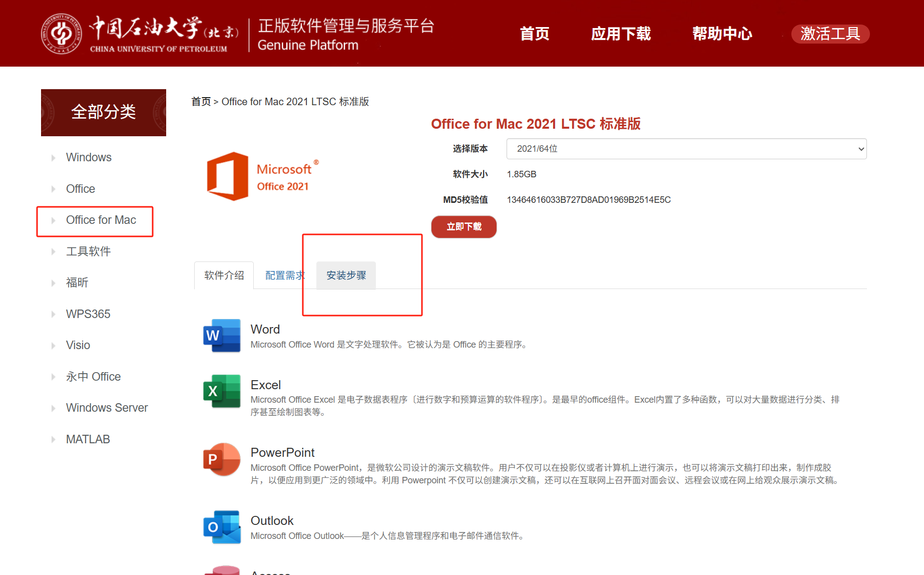The height and width of the screenshot is (575, 924).
Task: Switch to the 配置需求 tab
Action: point(284,275)
